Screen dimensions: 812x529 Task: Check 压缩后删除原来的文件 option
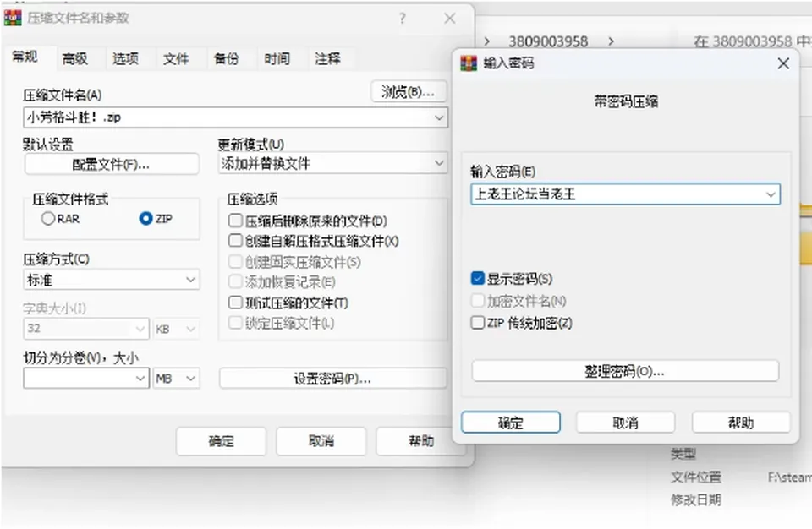coord(235,221)
